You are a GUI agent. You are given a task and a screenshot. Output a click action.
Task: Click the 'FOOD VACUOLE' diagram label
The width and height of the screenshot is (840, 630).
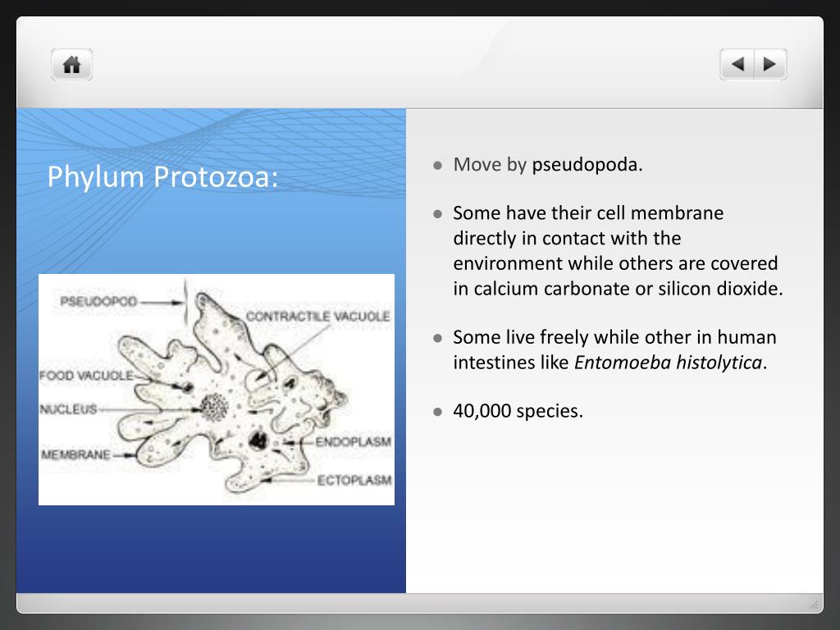[x=86, y=376]
